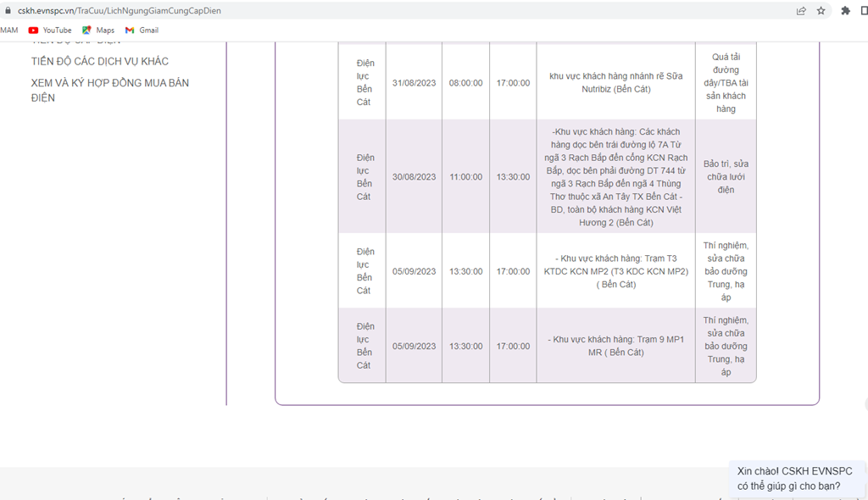
Task: Open the Extensions puzzle icon
Action: [845, 10]
